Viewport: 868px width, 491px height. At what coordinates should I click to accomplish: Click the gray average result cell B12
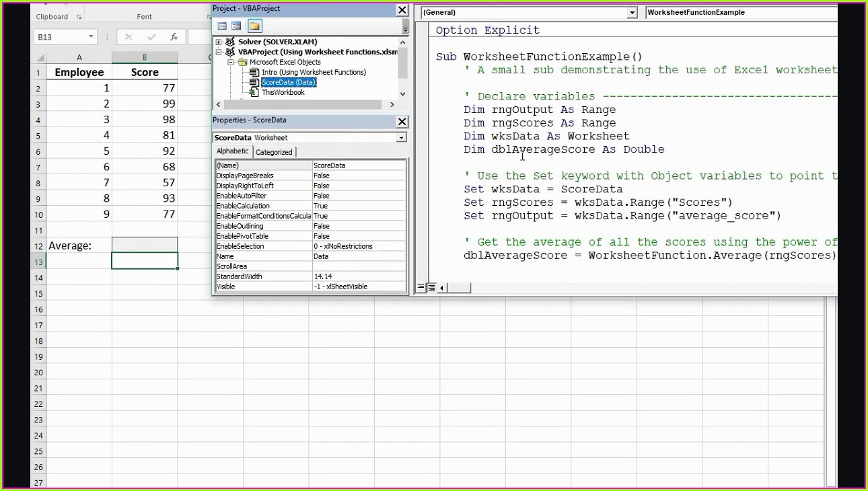click(145, 245)
